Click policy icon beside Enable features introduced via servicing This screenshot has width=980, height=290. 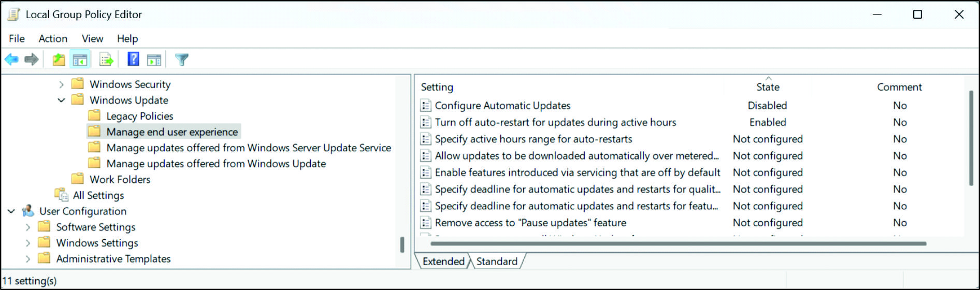pyautogui.click(x=425, y=172)
